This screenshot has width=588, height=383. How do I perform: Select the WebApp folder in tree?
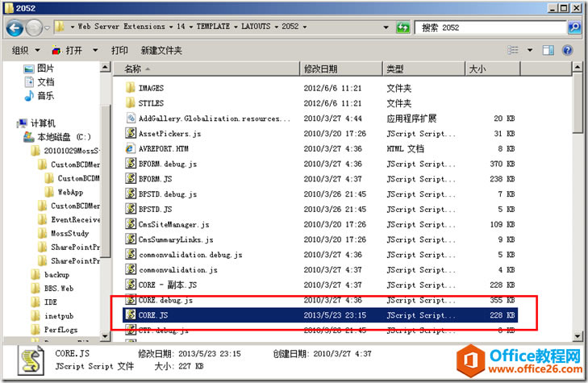pos(65,192)
